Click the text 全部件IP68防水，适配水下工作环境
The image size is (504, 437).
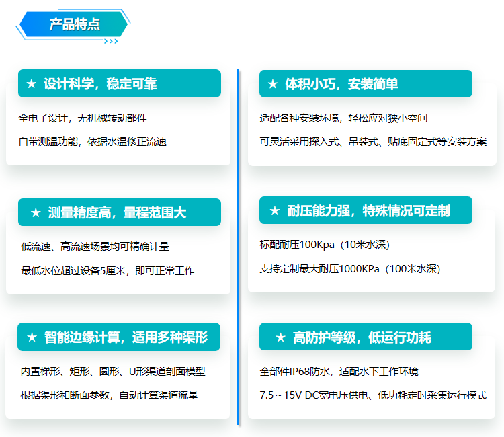[339, 371]
